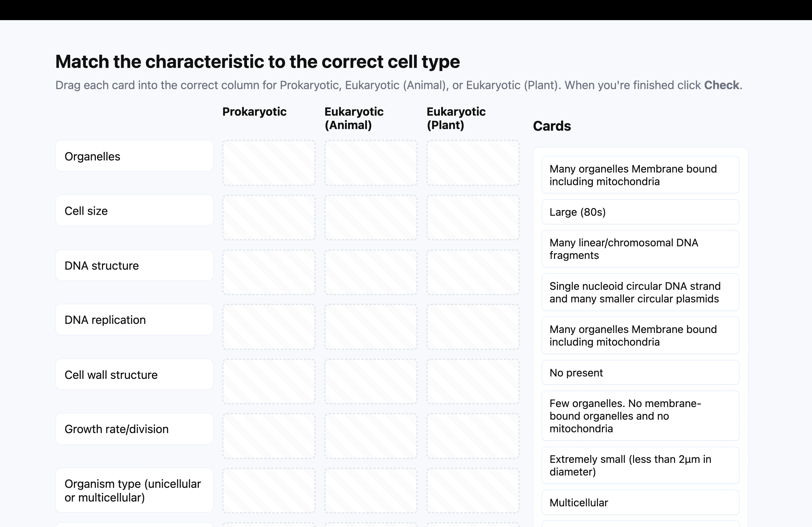Viewport: 812px width, 527px height.
Task: Select the "DNA replication" row label
Action: [135, 320]
